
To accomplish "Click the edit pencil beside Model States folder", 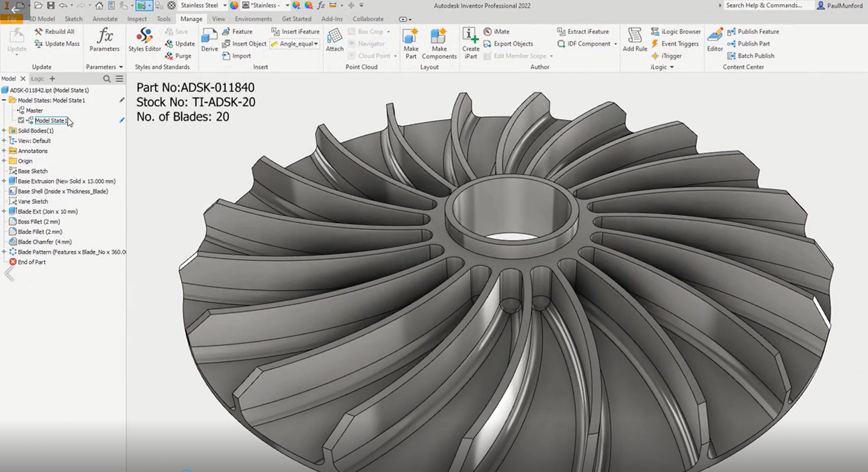I will pyautogui.click(x=122, y=100).
